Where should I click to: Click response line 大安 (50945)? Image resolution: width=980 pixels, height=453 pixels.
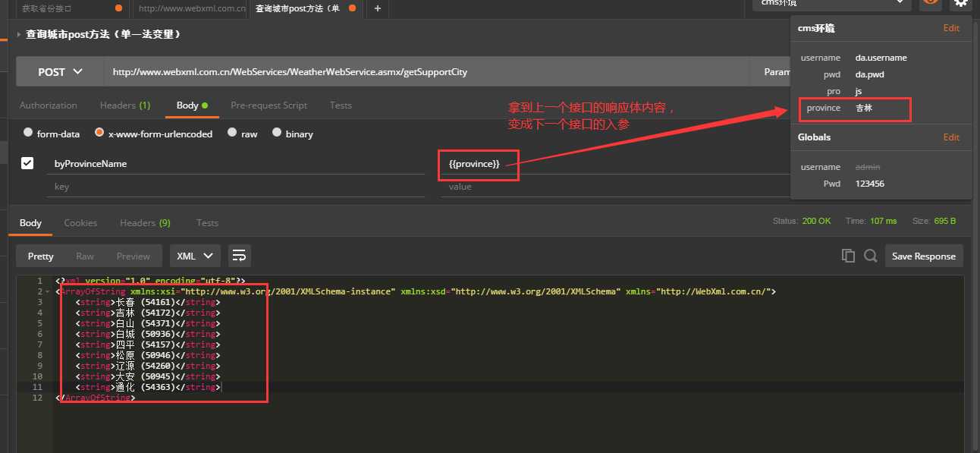pos(148,376)
